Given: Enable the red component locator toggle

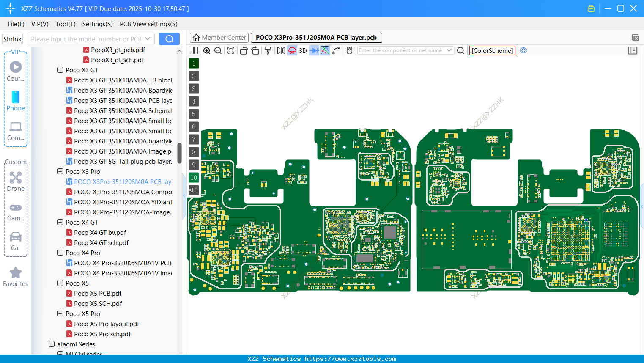Looking at the screenshot, I should tap(292, 50).
